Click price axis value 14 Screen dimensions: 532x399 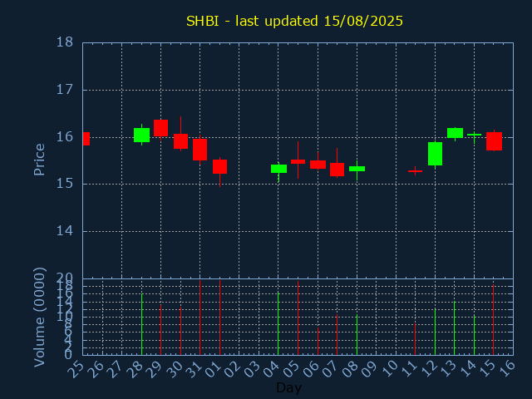click(64, 231)
